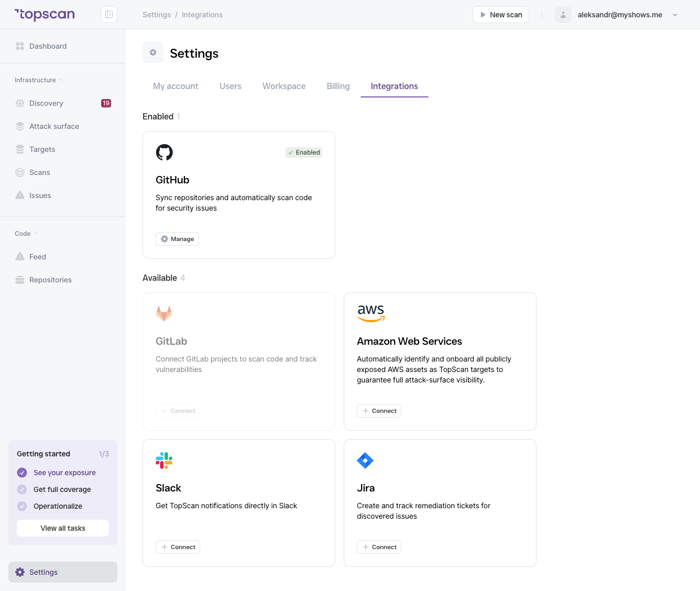
Task: Click Settings breadcrumb link
Action: pos(157,15)
